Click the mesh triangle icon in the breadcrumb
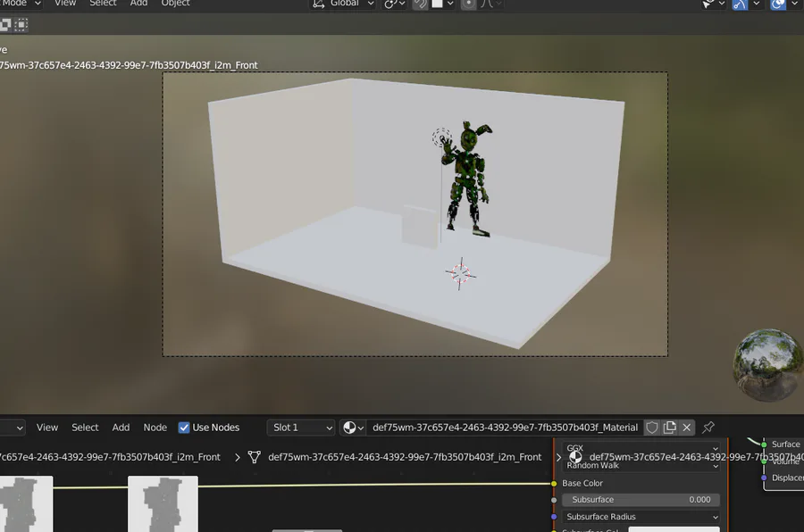Image resolution: width=804 pixels, height=532 pixels. pyautogui.click(x=254, y=457)
